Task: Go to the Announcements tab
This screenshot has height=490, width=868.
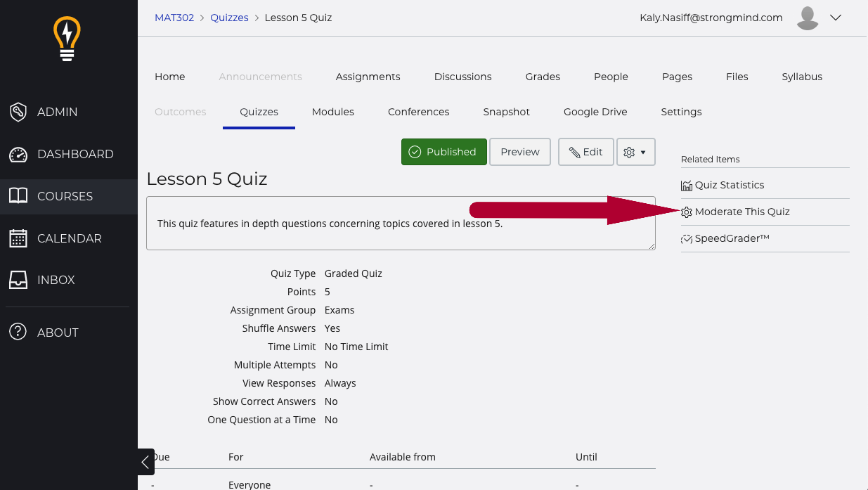Action: pos(261,77)
